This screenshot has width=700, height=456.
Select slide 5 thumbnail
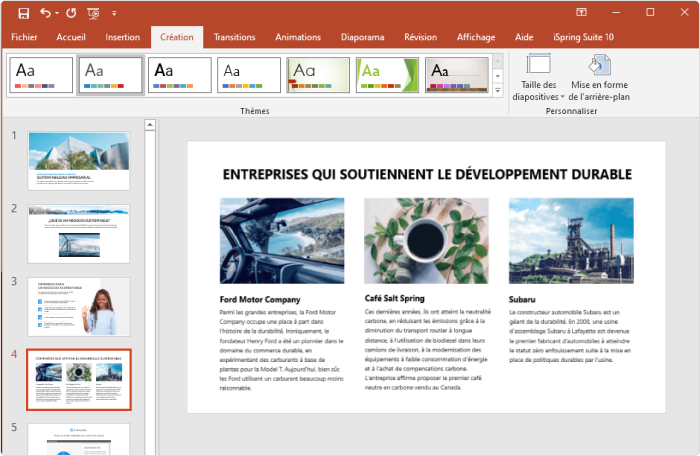(79, 439)
